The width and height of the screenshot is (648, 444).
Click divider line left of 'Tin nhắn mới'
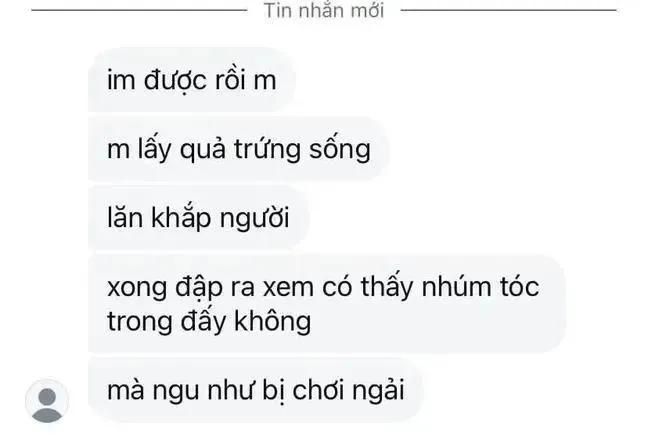(x=139, y=10)
